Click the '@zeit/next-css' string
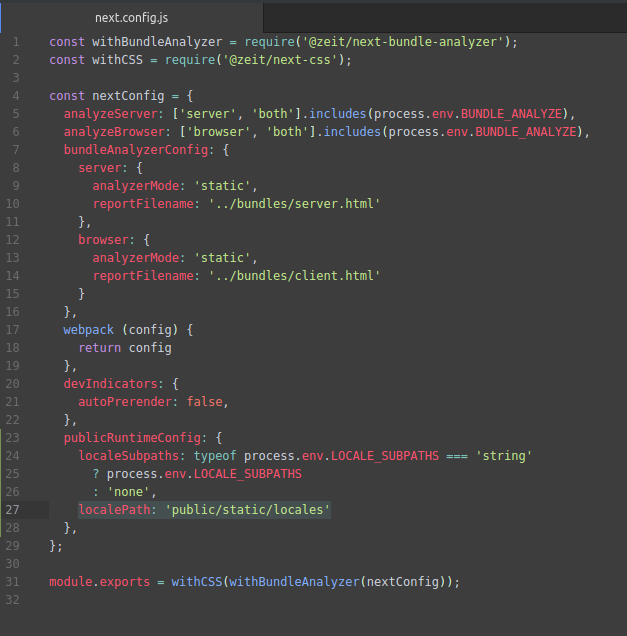Image resolution: width=627 pixels, height=636 pixels. pyautogui.click(x=280, y=60)
